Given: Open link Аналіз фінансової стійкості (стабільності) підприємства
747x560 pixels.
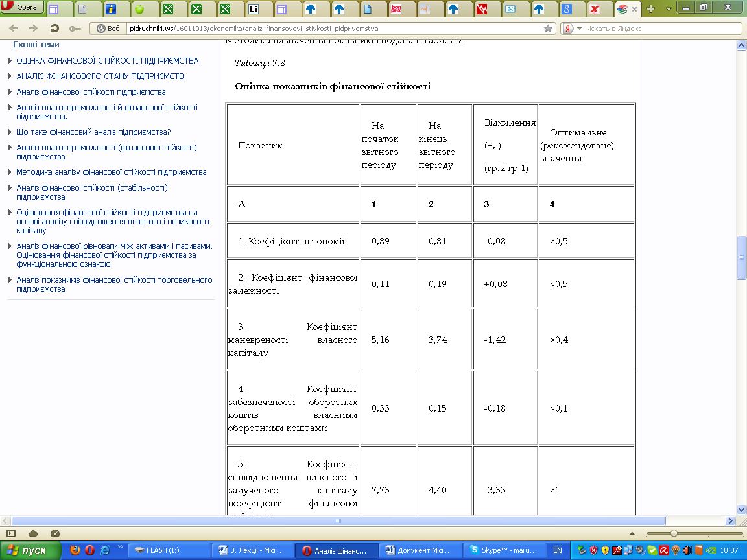Looking at the screenshot, I should [x=92, y=192].
